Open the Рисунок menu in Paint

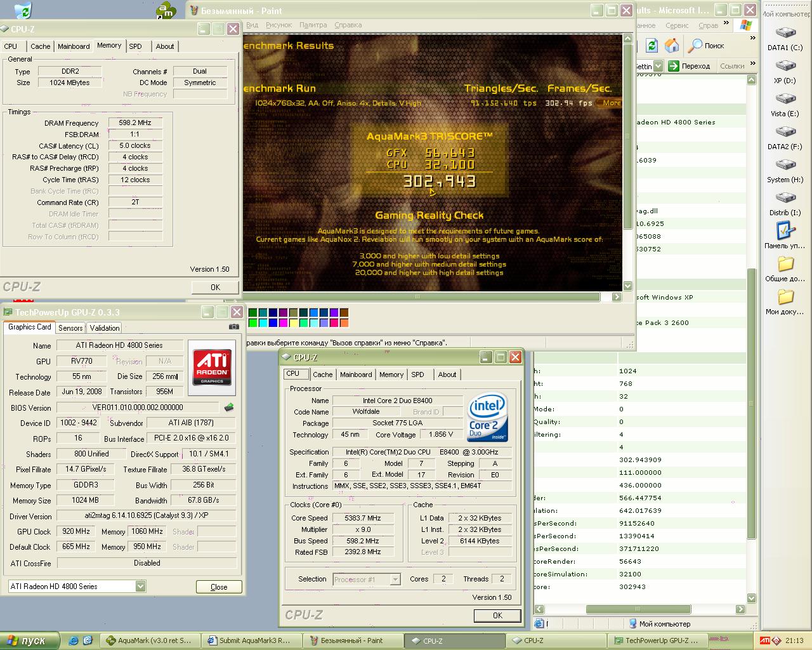point(279,25)
